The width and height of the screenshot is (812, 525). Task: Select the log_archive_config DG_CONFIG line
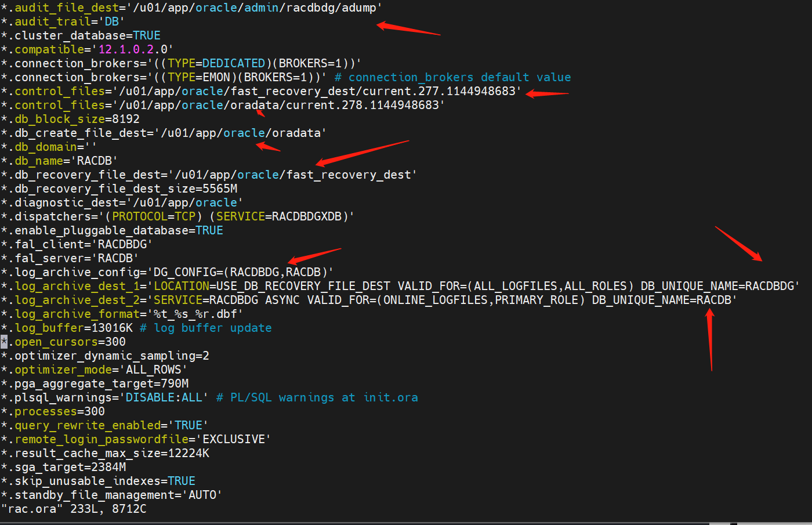[x=167, y=272]
